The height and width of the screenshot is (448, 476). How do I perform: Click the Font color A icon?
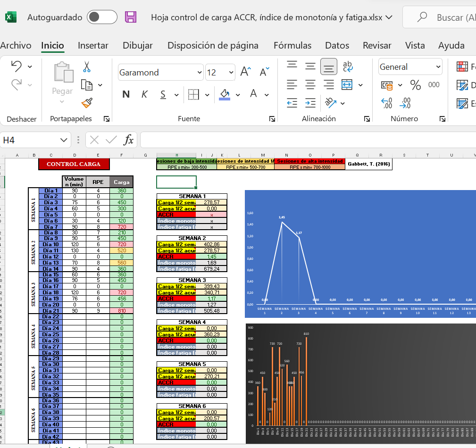pos(253,94)
